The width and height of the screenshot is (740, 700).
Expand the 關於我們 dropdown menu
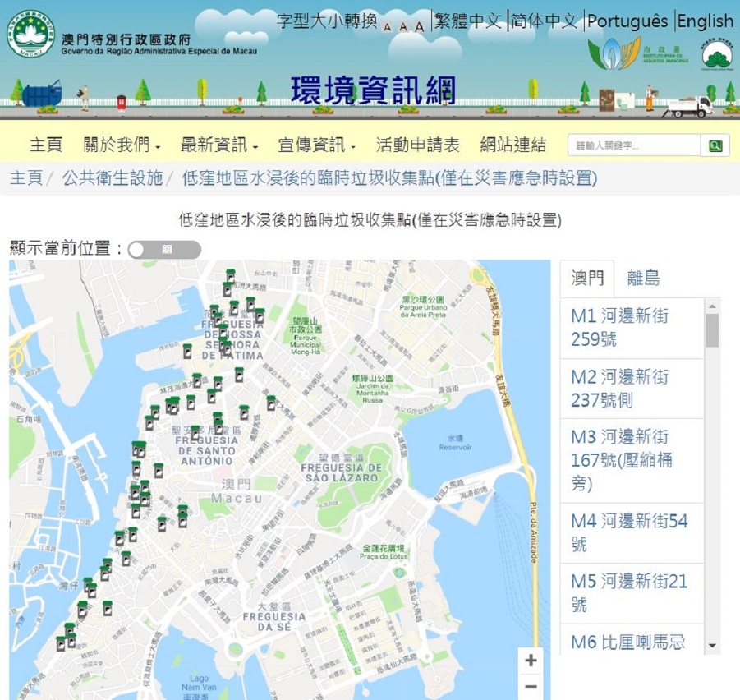coord(122,145)
